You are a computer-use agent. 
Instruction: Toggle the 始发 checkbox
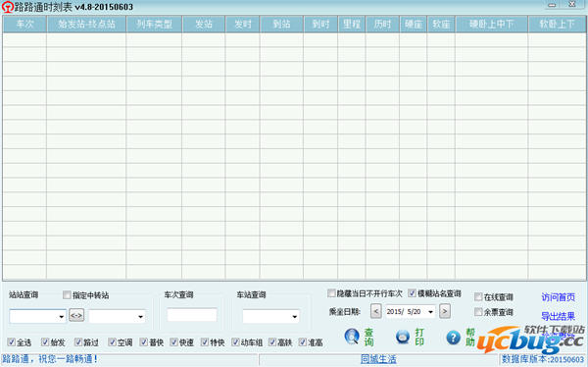[x=45, y=341]
